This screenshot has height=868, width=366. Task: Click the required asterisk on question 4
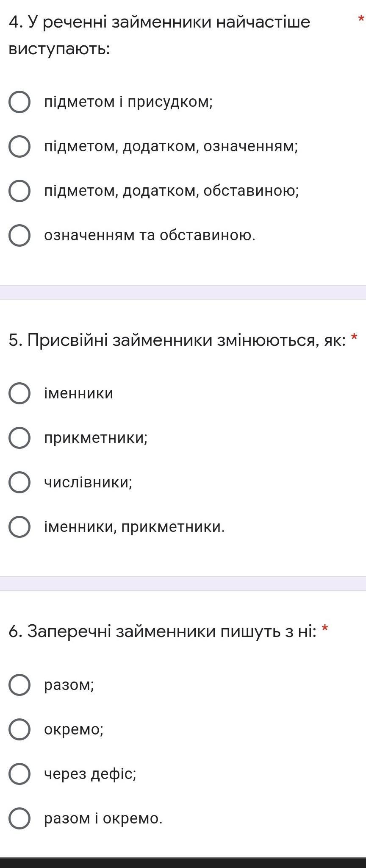click(x=361, y=19)
